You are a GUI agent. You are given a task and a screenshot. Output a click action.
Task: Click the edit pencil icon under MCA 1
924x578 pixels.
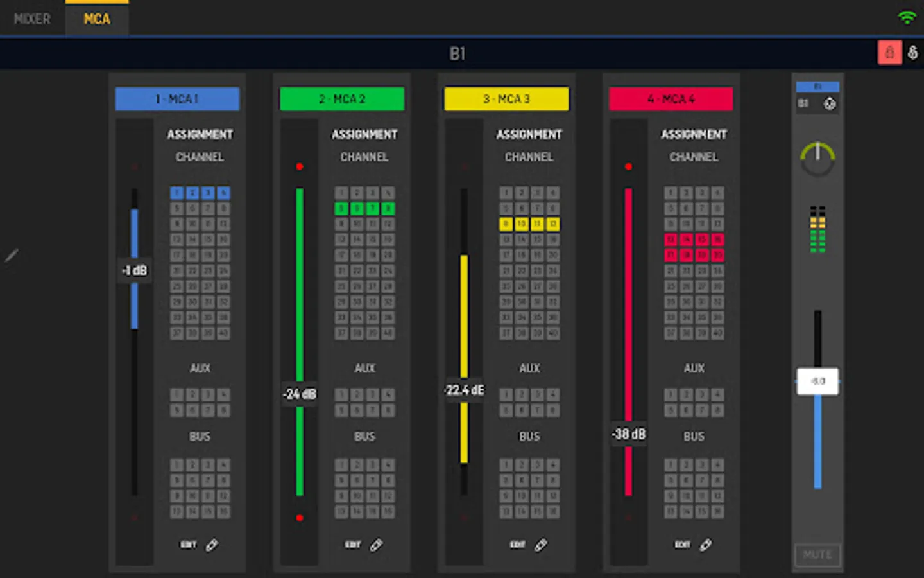(x=212, y=545)
